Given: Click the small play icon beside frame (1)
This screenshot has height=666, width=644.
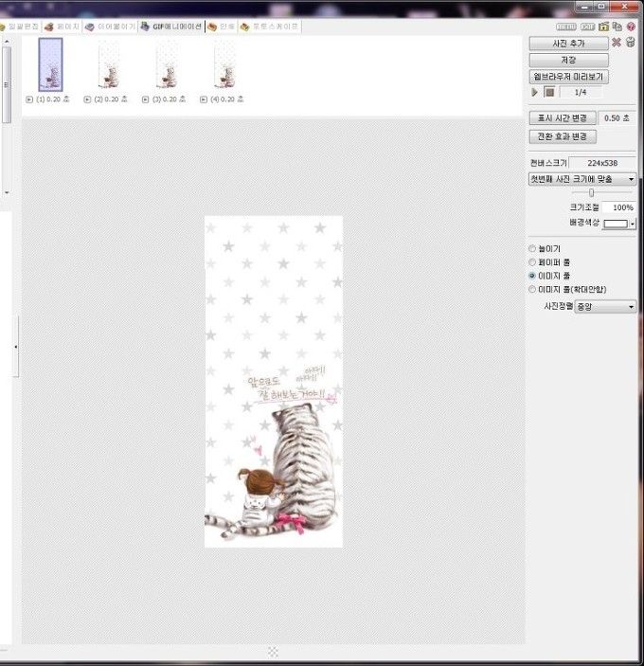Looking at the screenshot, I should pyautogui.click(x=29, y=99).
